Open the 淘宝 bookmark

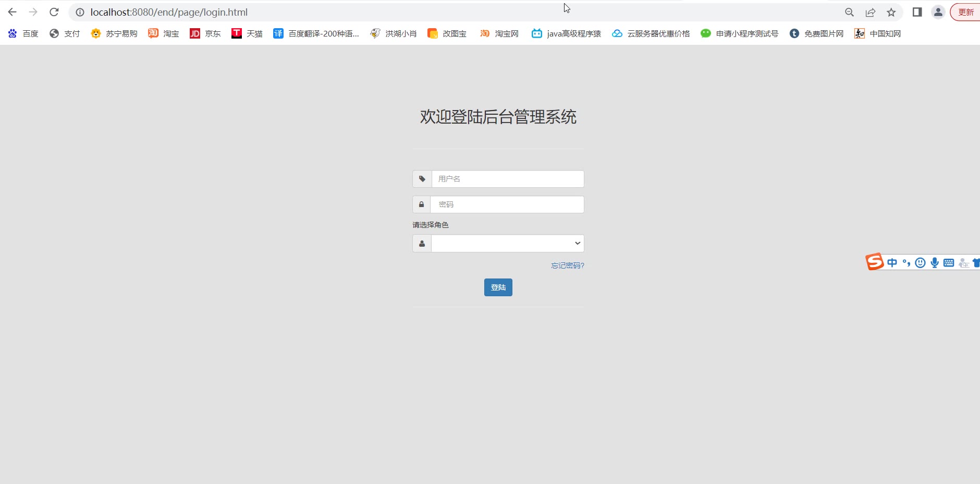pyautogui.click(x=164, y=33)
